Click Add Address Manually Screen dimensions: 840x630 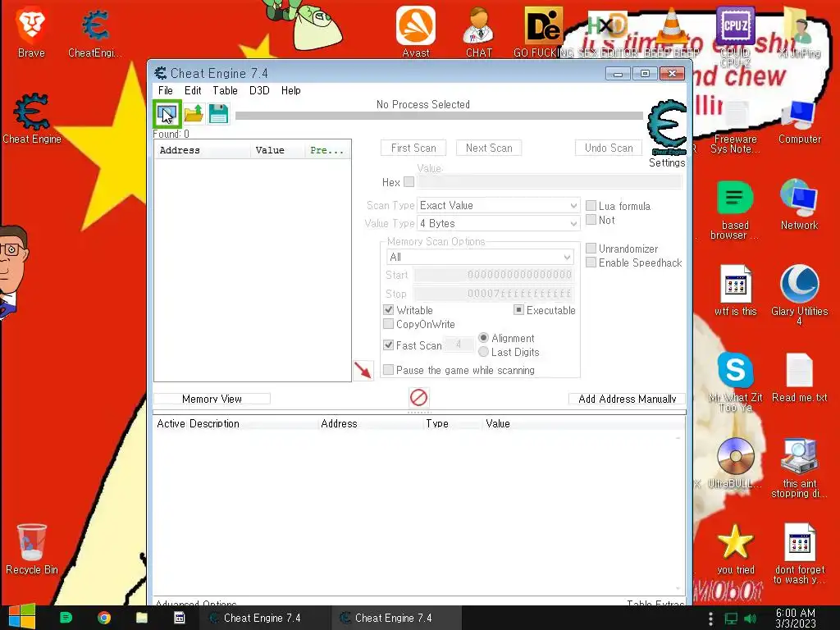(x=628, y=399)
